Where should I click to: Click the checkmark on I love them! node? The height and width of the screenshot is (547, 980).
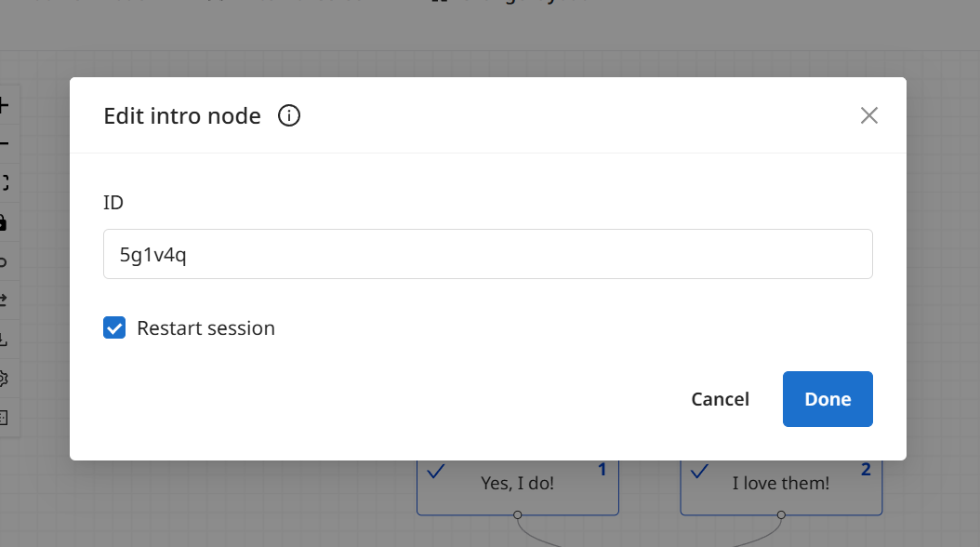[x=699, y=471]
